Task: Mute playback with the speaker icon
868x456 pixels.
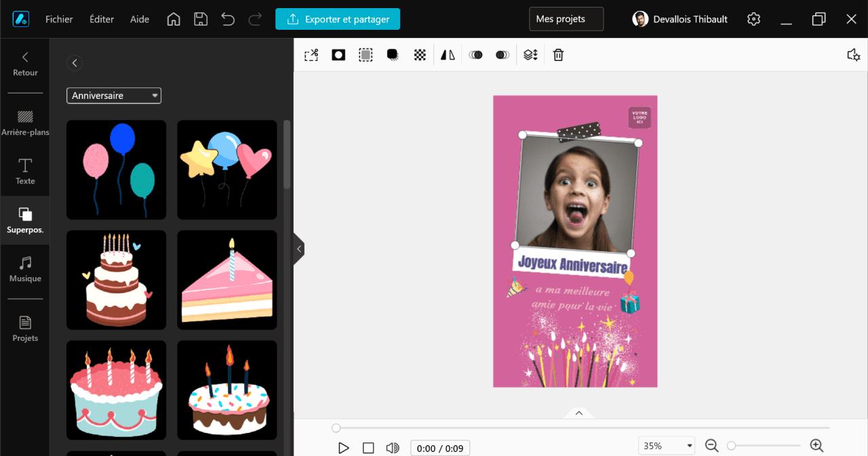Action: click(393, 447)
